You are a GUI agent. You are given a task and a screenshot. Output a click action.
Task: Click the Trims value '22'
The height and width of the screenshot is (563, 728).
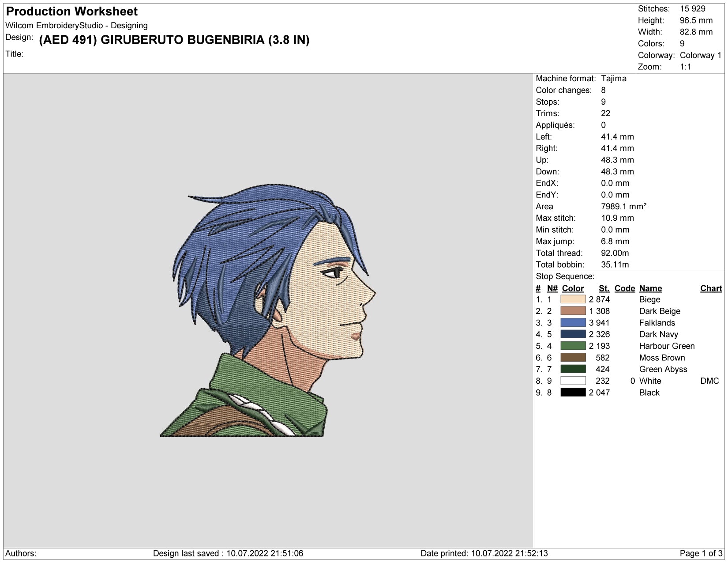[x=605, y=113]
